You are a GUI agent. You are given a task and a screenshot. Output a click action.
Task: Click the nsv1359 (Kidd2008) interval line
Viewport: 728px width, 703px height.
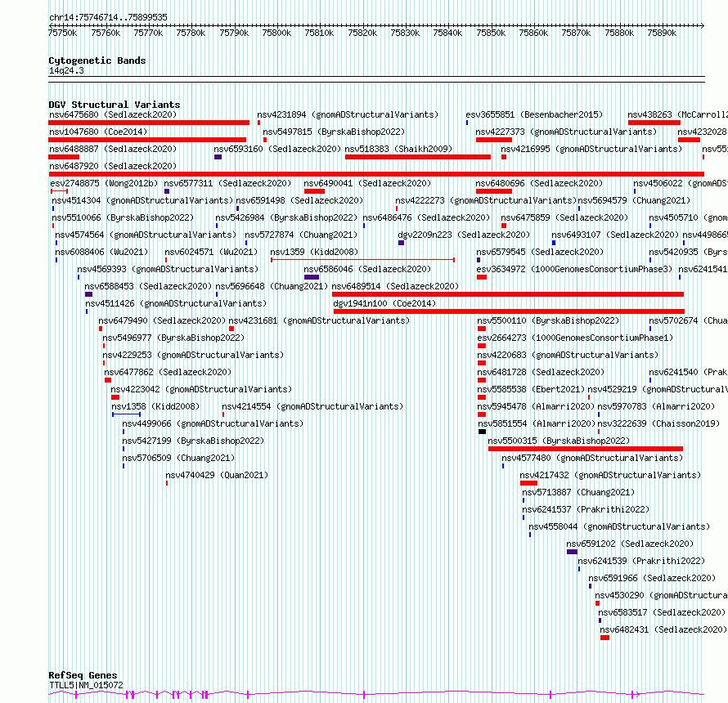(x=362, y=260)
